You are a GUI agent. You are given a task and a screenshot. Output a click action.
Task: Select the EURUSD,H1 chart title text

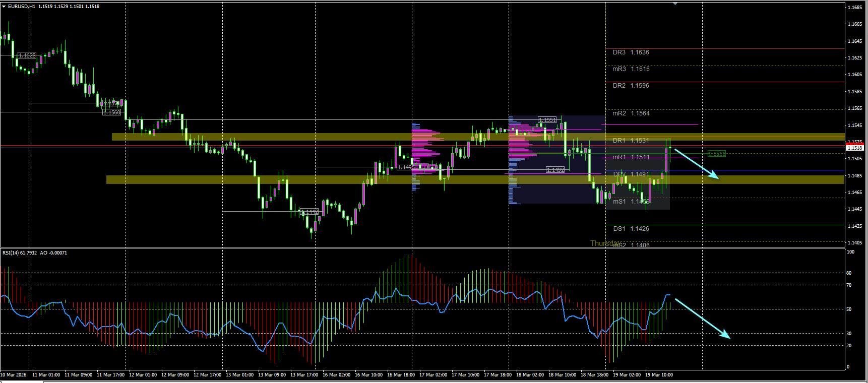[22, 7]
